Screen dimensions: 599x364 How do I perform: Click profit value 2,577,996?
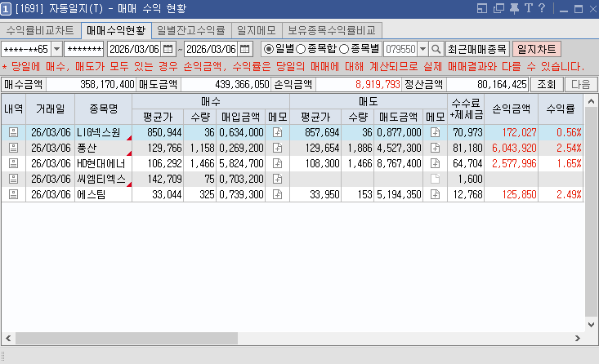point(514,164)
